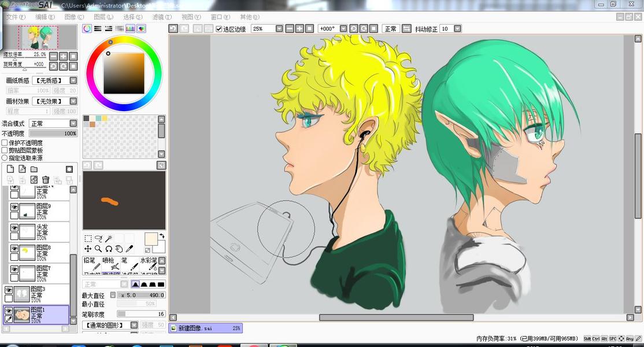Hide the 头发 layer eye icon
The height and width of the screenshot is (347, 644).
pyautogui.click(x=14, y=228)
